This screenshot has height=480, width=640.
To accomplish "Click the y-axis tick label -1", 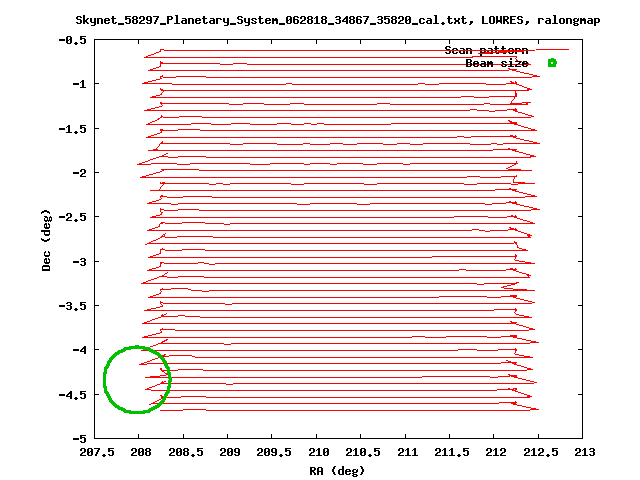I will [x=80, y=84].
